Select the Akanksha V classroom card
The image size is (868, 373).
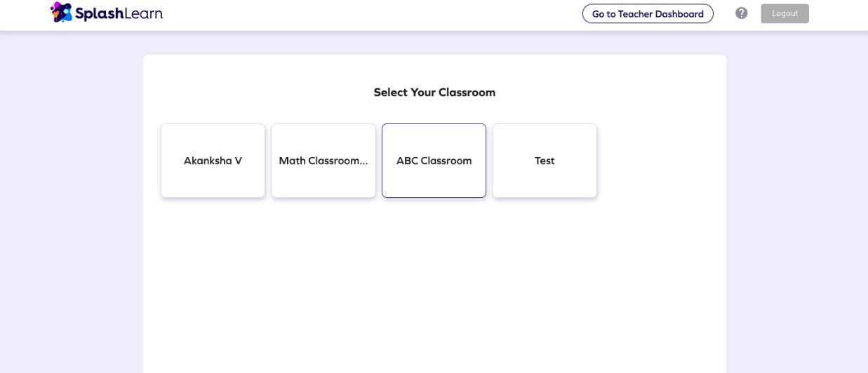[x=213, y=161]
